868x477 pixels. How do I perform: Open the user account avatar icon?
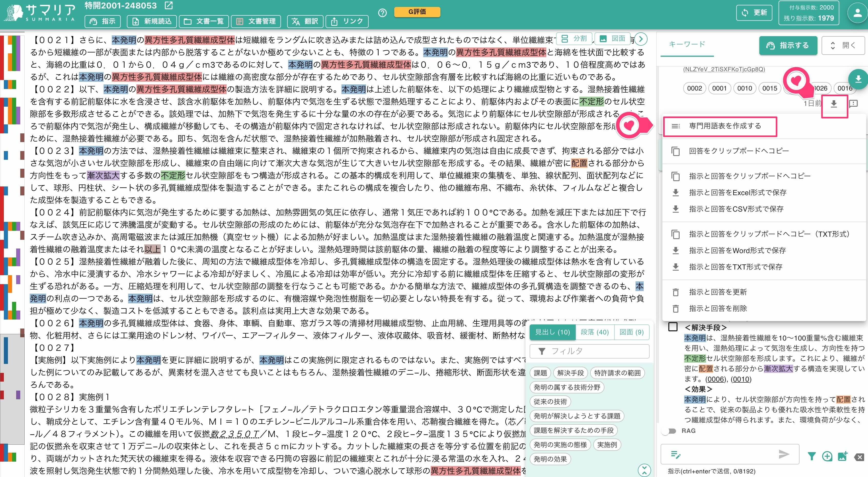[858, 13]
